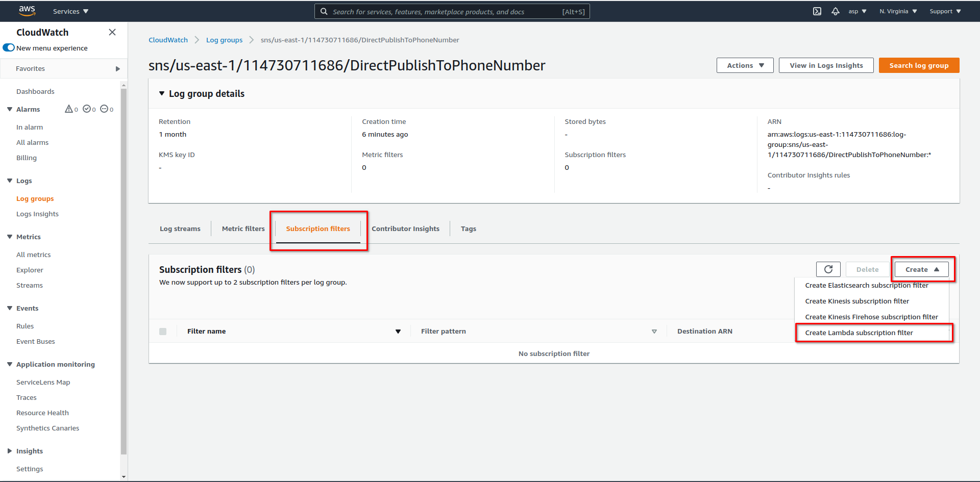The height and width of the screenshot is (482, 980).
Task: Collapse the Metrics navigation section
Action: [x=10, y=237]
